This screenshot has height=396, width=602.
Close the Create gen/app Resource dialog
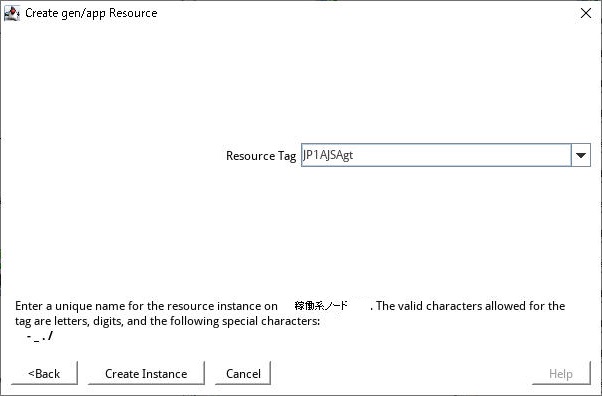(x=585, y=13)
